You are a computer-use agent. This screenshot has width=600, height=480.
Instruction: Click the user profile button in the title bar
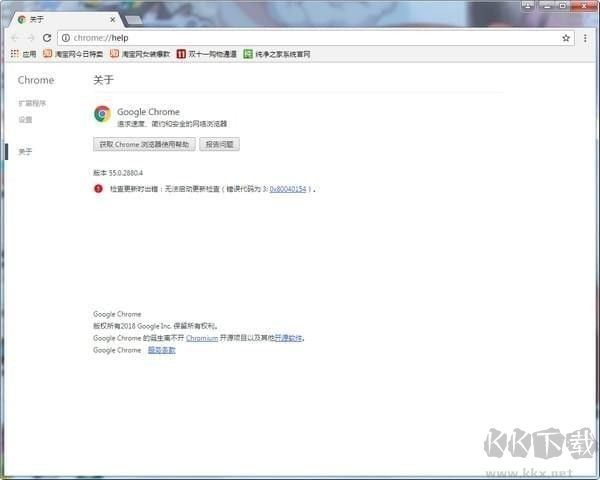click(x=528, y=5)
